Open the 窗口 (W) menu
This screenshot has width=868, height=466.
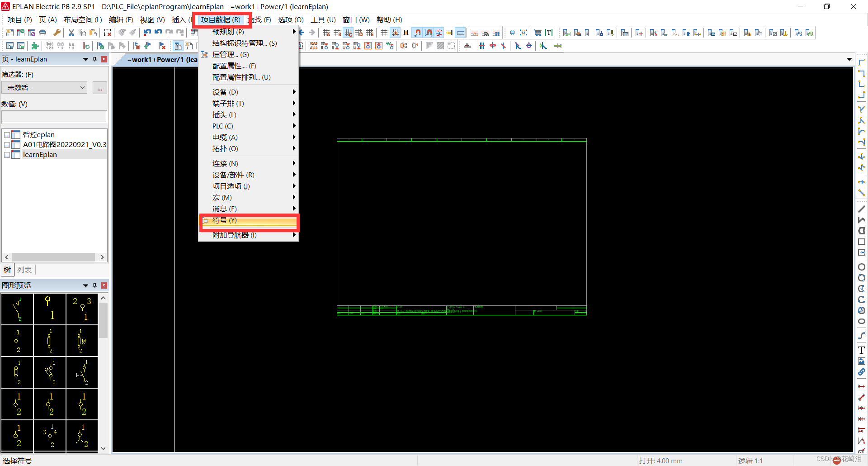pos(356,19)
